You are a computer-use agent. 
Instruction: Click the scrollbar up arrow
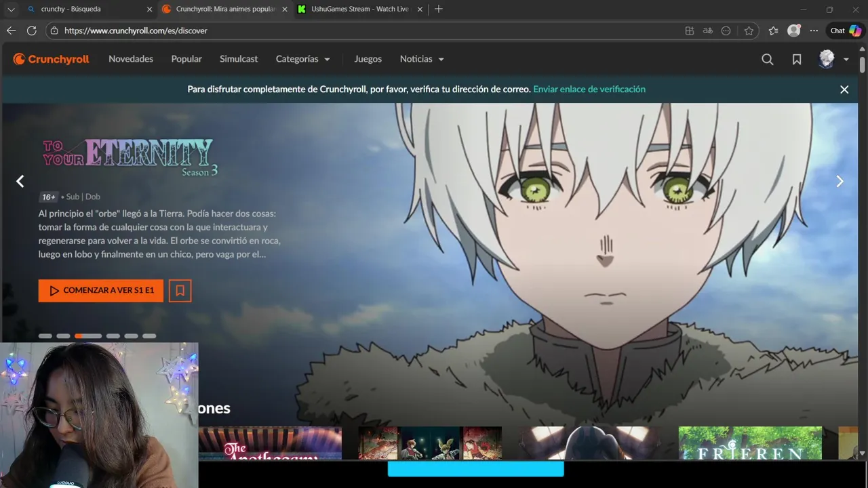[x=863, y=49]
